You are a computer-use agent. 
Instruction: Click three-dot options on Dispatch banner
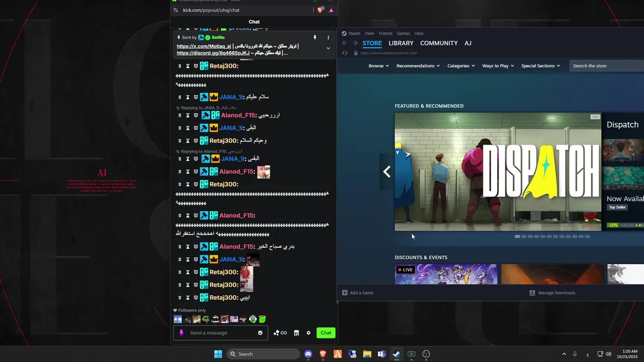pyautogui.click(x=595, y=117)
